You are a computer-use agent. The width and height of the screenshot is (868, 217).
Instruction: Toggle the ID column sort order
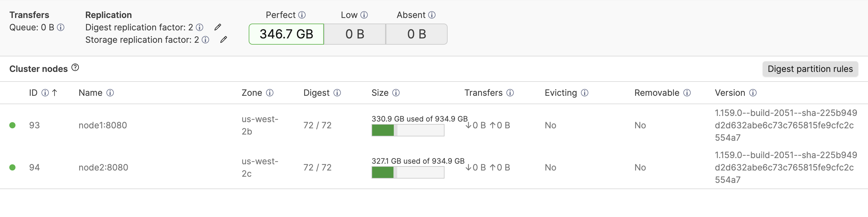[x=55, y=92]
